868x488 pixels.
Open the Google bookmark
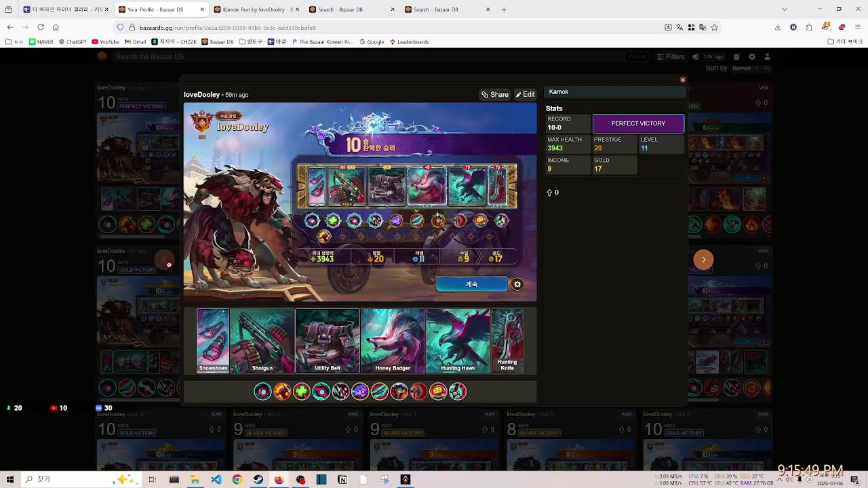[372, 42]
